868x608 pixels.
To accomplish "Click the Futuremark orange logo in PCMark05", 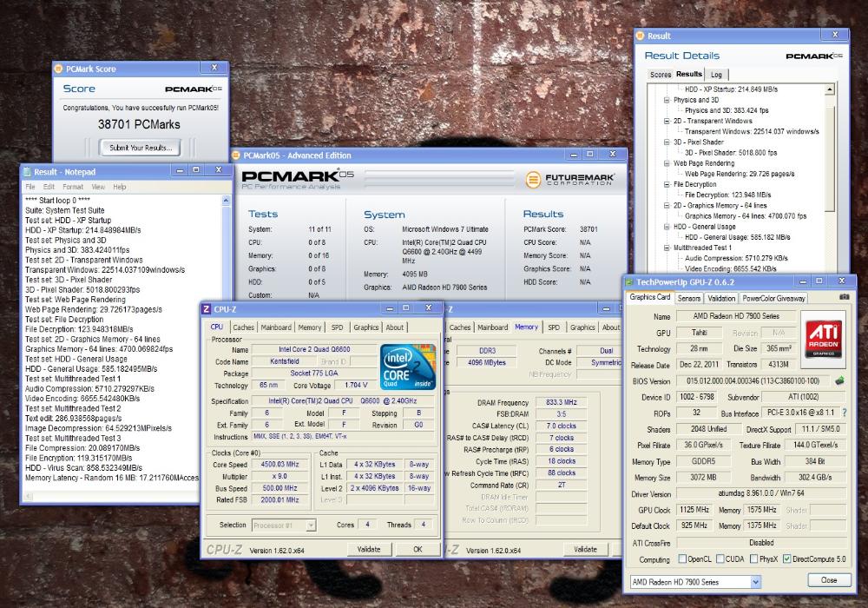I will point(533,180).
